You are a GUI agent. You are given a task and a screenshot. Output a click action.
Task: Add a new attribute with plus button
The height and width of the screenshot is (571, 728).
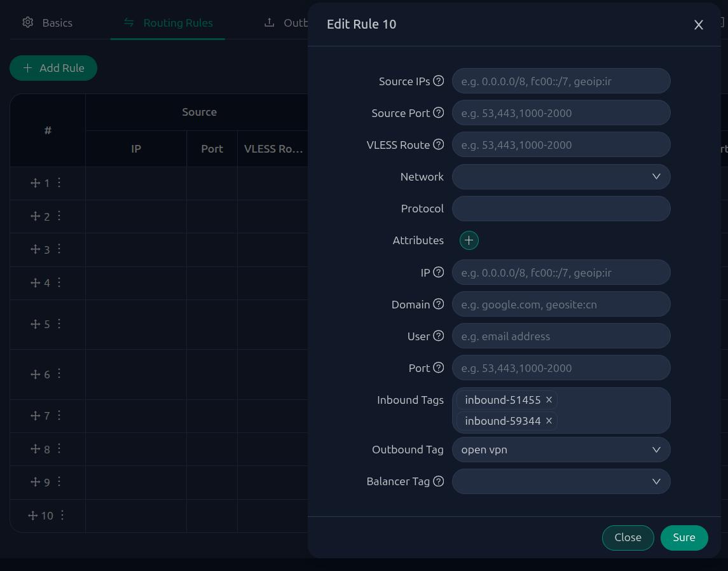coord(469,240)
